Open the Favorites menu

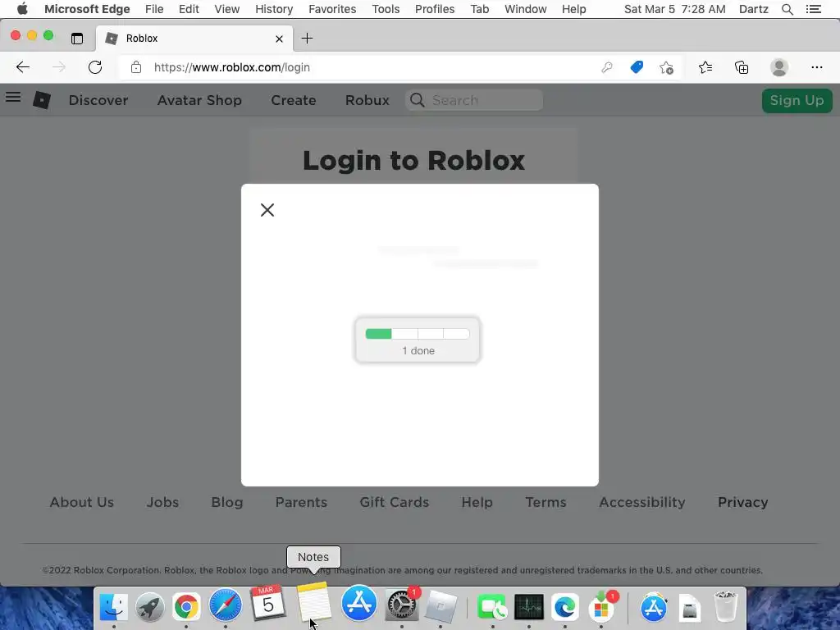click(x=332, y=9)
